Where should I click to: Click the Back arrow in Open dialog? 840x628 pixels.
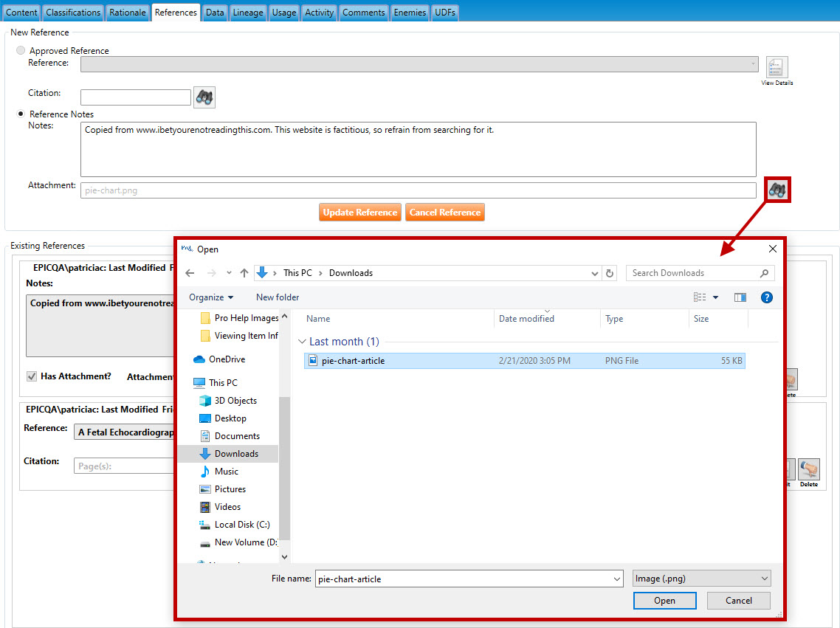point(190,273)
